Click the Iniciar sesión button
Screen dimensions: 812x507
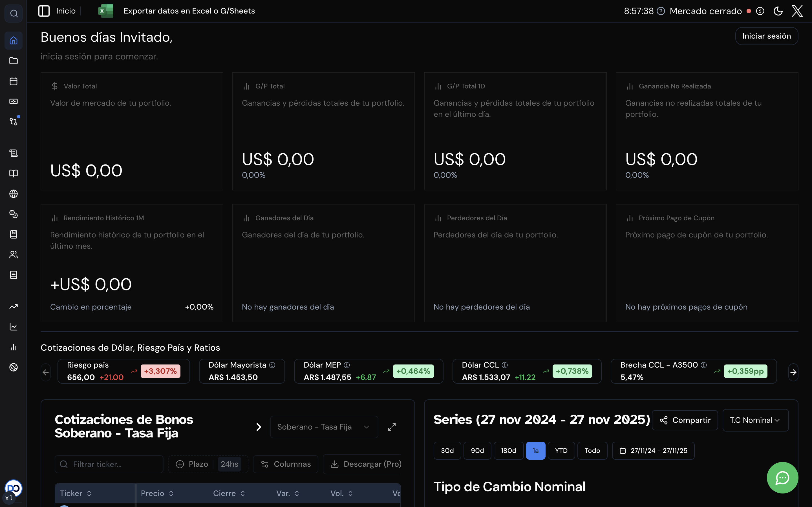[x=766, y=36]
